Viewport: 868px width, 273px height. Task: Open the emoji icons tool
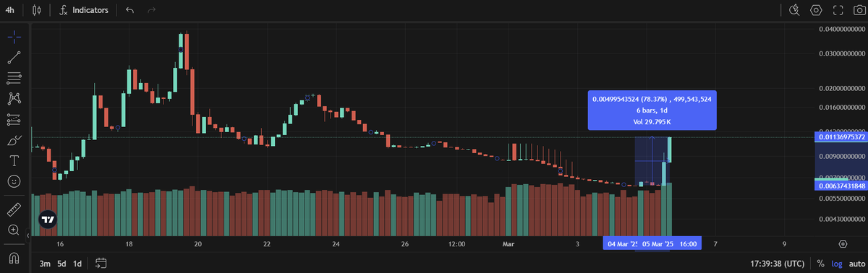(x=14, y=181)
